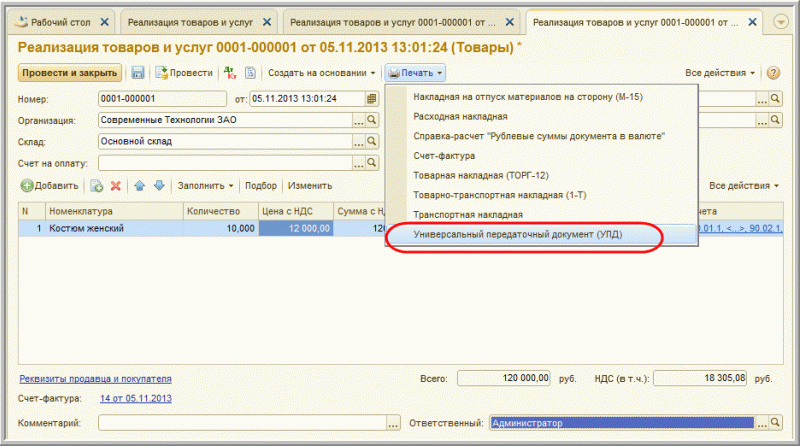Click the ellipsis button in Организация field
The width and height of the screenshot is (800, 446).
[x=359, y=120]
